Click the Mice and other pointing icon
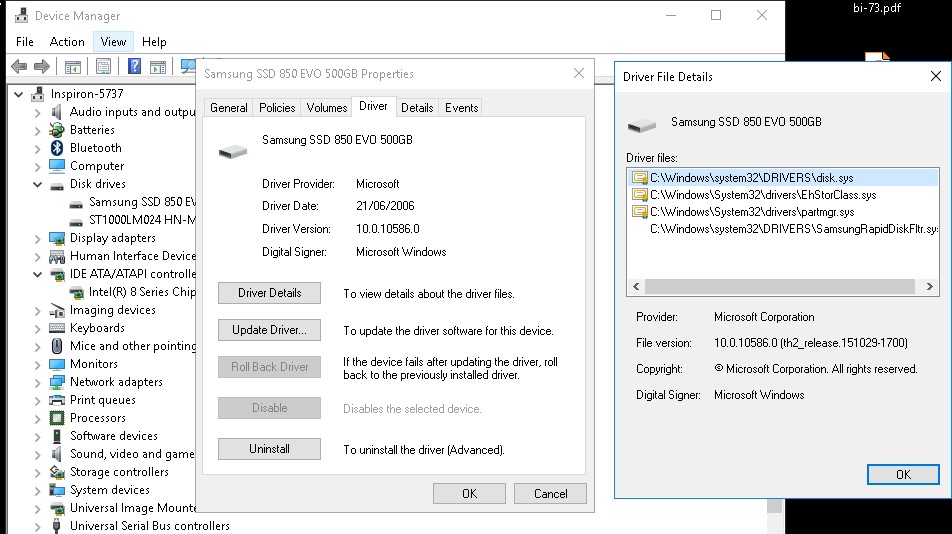The height and width of the screenshot is (534, 952). tap(57, 346)
